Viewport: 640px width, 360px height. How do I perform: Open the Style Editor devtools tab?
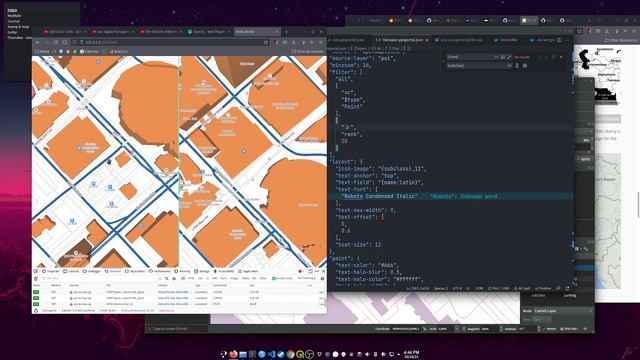[134, 271]
